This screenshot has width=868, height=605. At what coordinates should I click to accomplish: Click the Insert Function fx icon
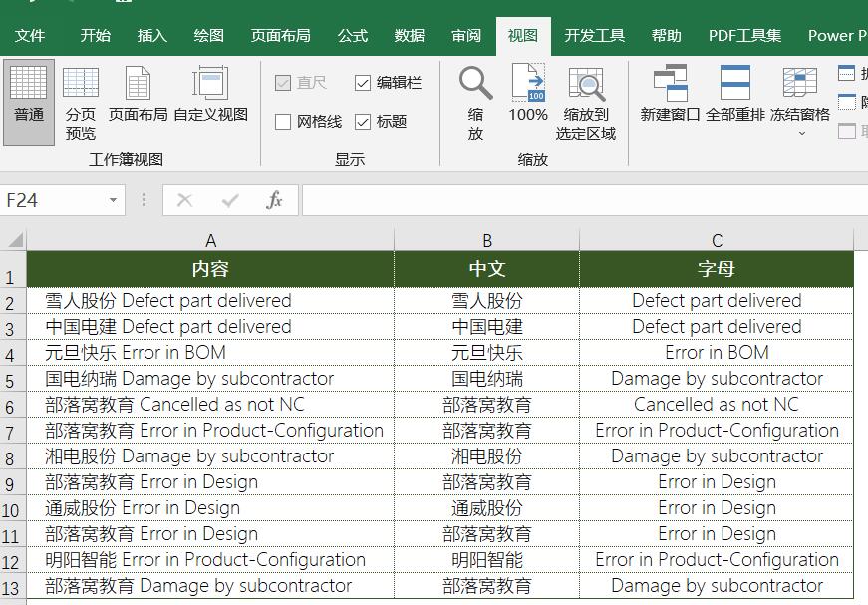(x=275, y=200)
